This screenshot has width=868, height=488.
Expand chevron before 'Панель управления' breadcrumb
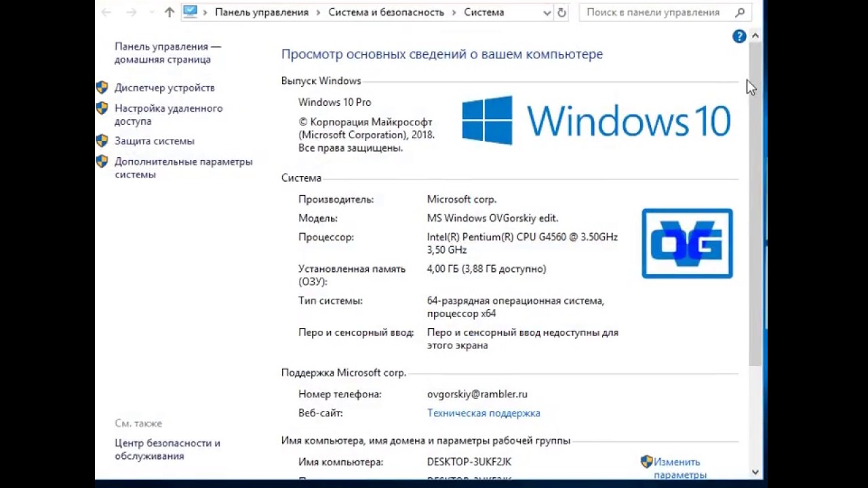[x=205, y=12]
